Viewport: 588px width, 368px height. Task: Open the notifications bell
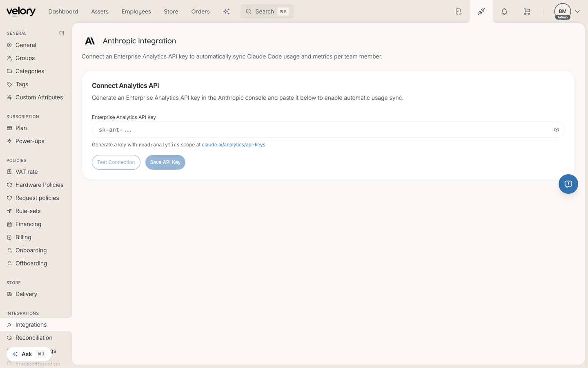(504, 11)
